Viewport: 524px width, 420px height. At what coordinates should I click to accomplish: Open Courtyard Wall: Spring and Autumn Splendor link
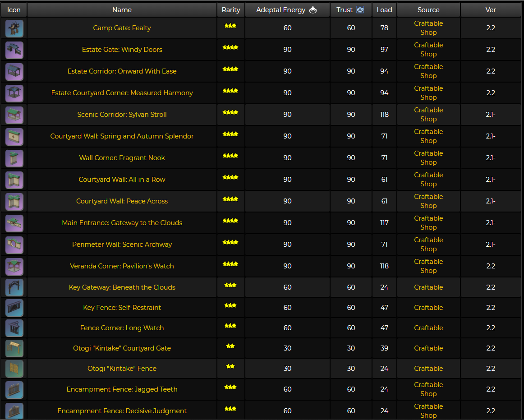[122, 136]
